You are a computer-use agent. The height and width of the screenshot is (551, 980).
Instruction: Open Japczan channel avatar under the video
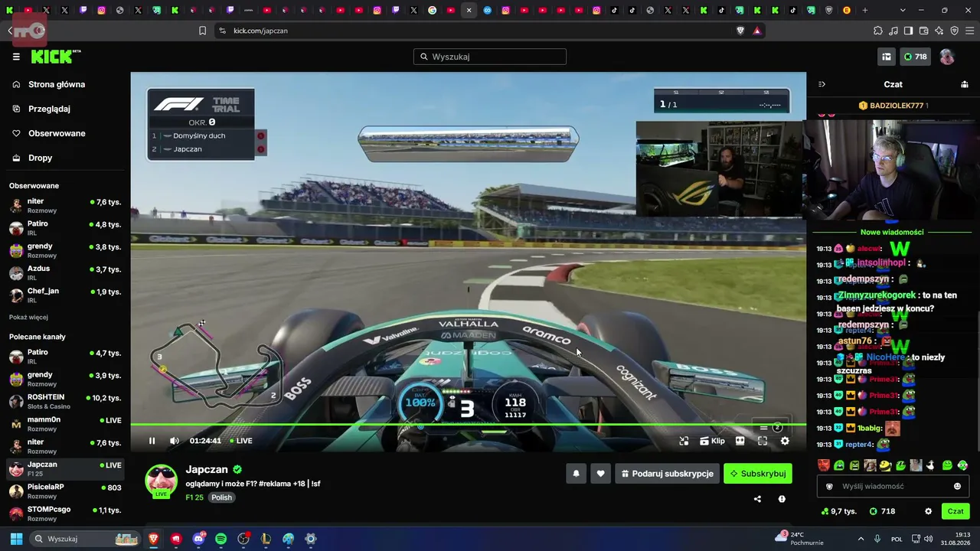162,481
